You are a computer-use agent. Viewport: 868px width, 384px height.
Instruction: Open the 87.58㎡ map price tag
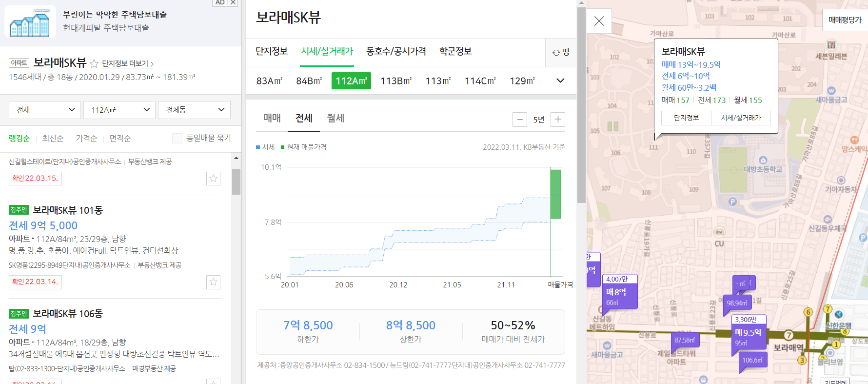pyautogui.click(x=685, y=340)
